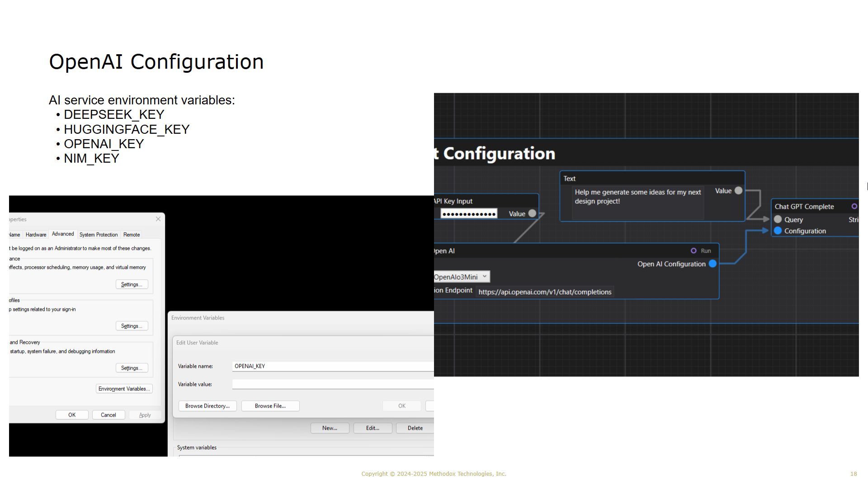Click the Run port circle on Open AI node
This screenshot has height=488, width=868.
(x=693, y=251)
